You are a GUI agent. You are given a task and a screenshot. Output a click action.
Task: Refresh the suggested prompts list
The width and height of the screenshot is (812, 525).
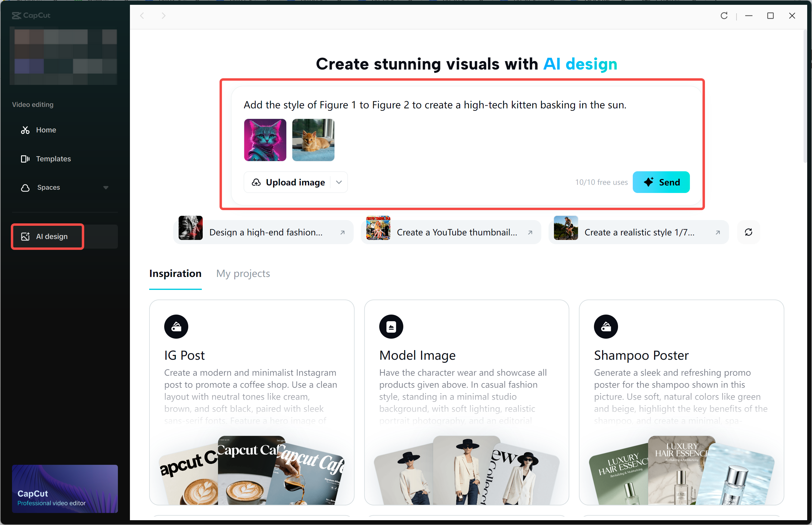click(x=748, y=232)
